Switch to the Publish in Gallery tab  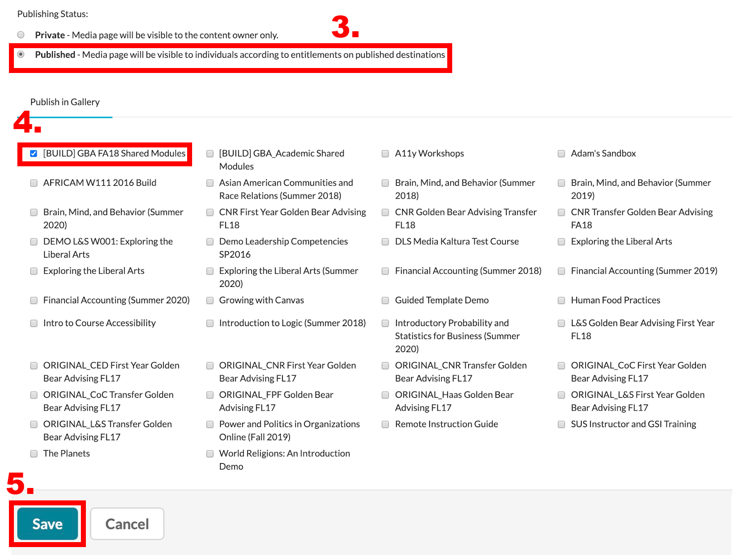point(65,102)
